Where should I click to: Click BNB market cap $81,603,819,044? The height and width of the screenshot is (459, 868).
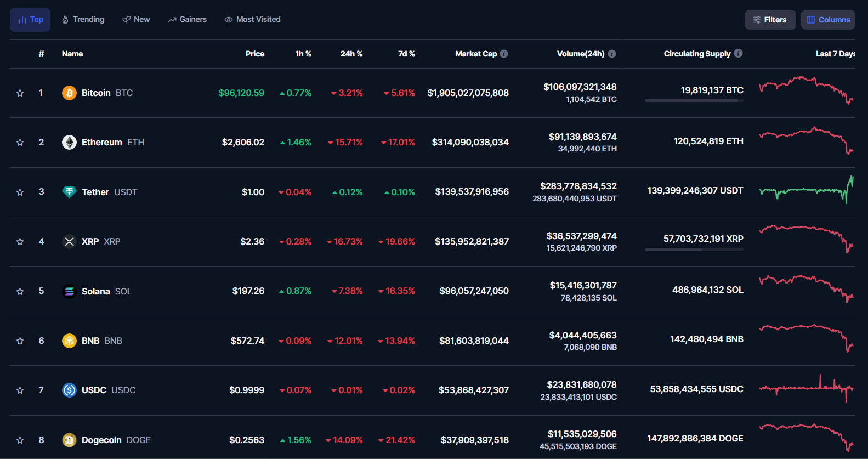click(x=474, y=341)
